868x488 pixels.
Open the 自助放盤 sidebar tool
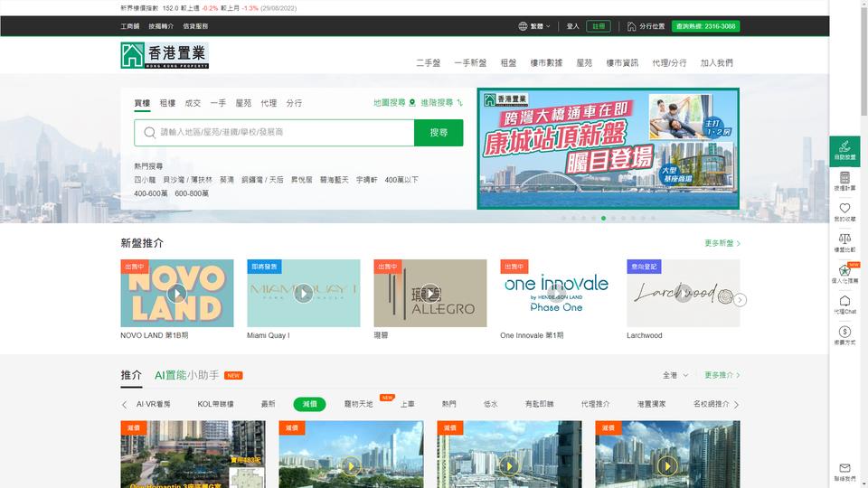tap(844, 151)
